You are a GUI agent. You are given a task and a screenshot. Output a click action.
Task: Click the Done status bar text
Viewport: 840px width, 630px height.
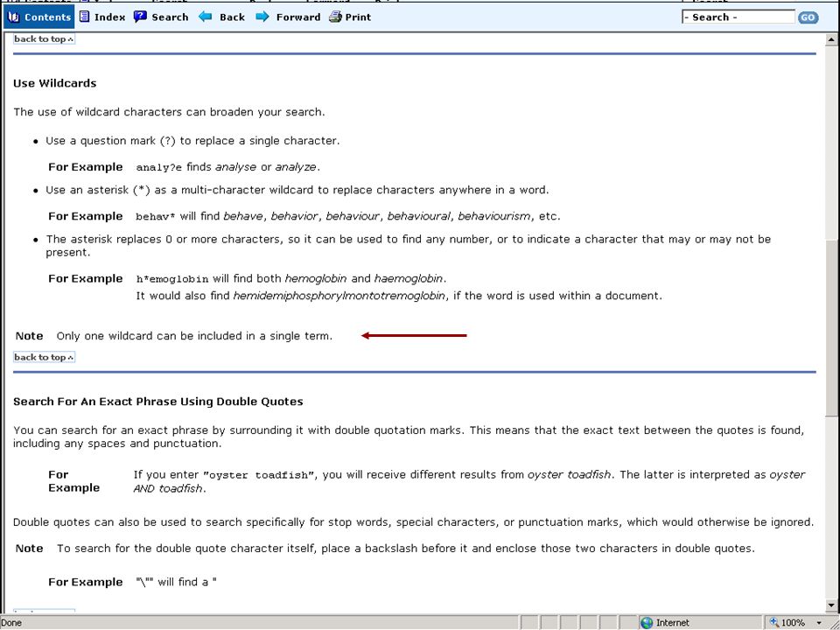[11, 623]
